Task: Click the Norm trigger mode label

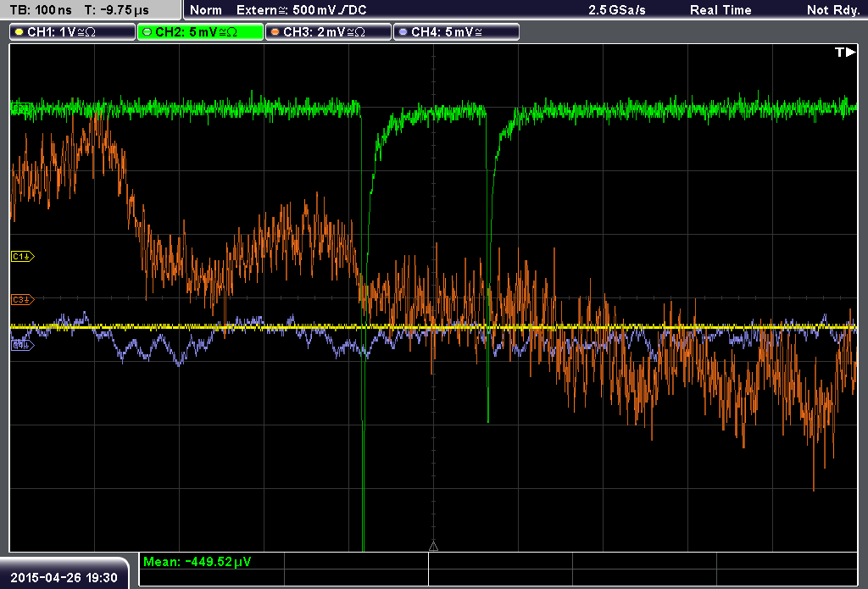Action: tap(206, 10)
